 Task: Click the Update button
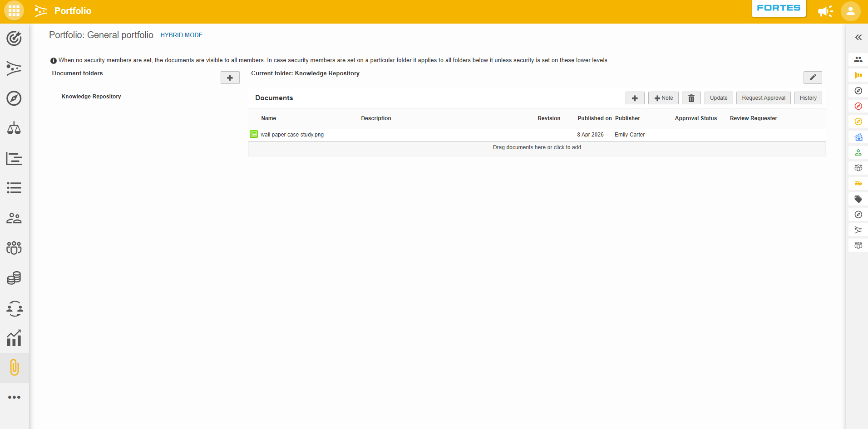coord(719,98)
